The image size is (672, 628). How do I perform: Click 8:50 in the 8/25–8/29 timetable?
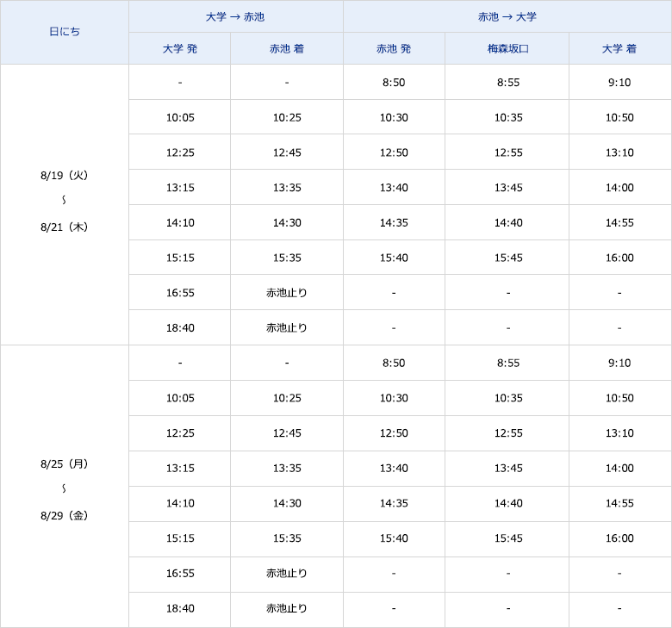(394, 363)
